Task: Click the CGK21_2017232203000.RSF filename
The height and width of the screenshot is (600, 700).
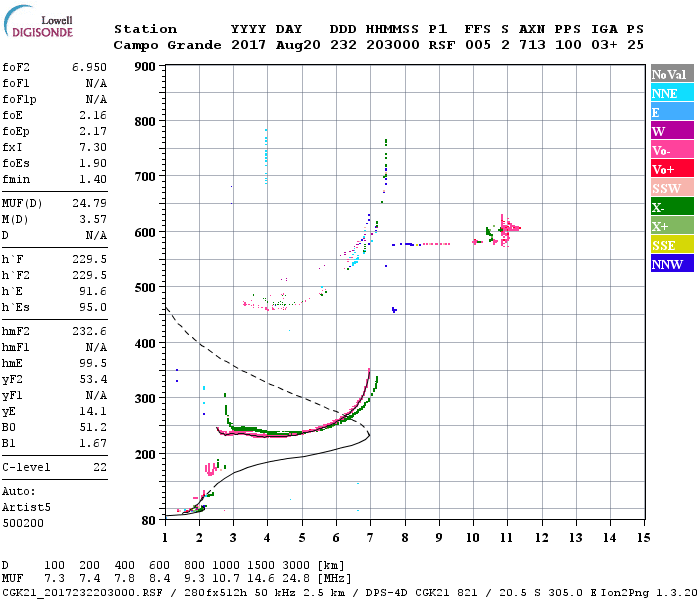Action: coord(82,592)
